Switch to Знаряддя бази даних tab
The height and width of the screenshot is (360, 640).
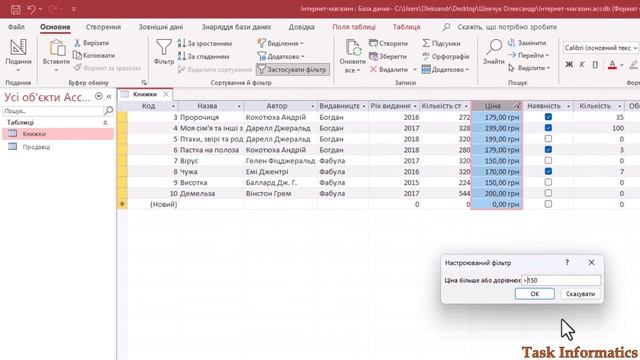pyautogui.click(x=236, y=27)
